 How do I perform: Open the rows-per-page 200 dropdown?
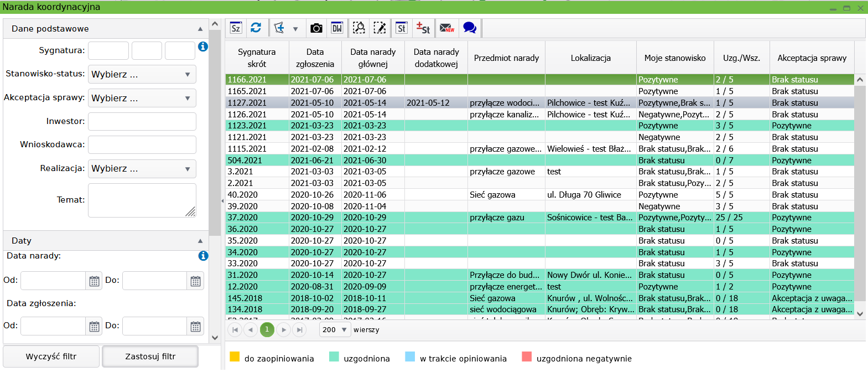pyautogui.click(x=335, y=330)
